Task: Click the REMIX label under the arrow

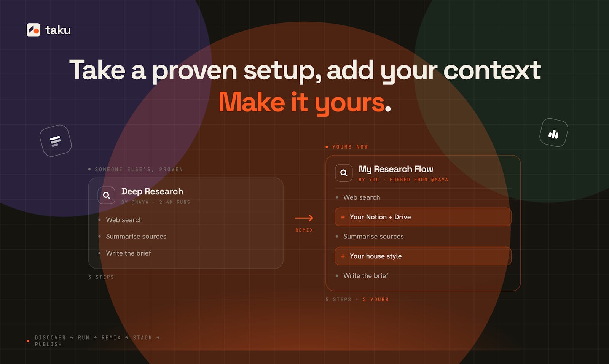Action: tap(304, 230)
